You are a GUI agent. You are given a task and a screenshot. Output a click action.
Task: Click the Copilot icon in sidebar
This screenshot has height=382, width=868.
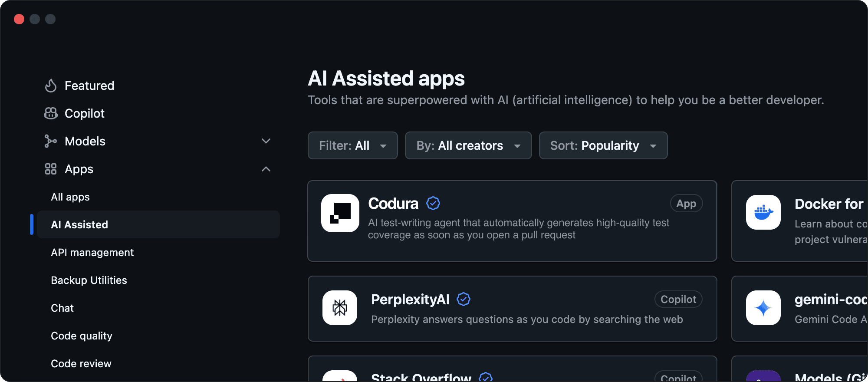pyautogui.click(x=51, y=113)
